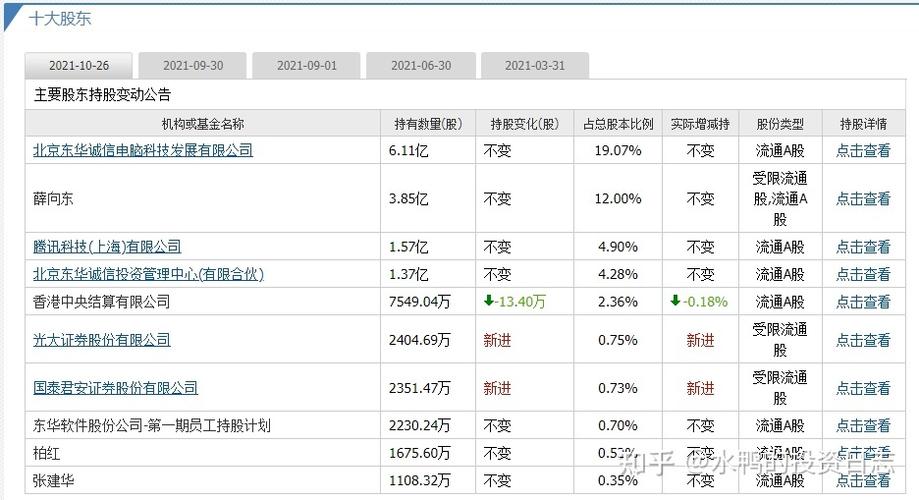Open 光大证券股份有限公司 link
The width and height of the screenshot is (919, 500).
point(101,340)
